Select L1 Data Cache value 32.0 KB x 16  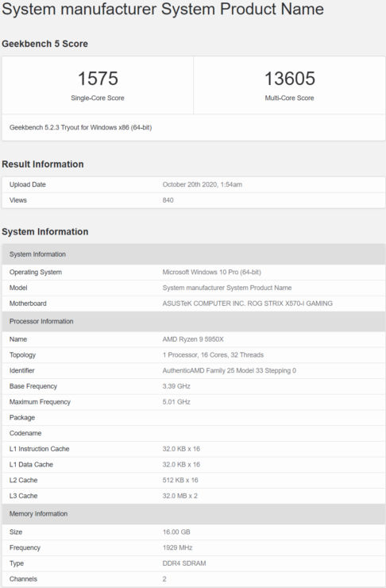point(181,465)
